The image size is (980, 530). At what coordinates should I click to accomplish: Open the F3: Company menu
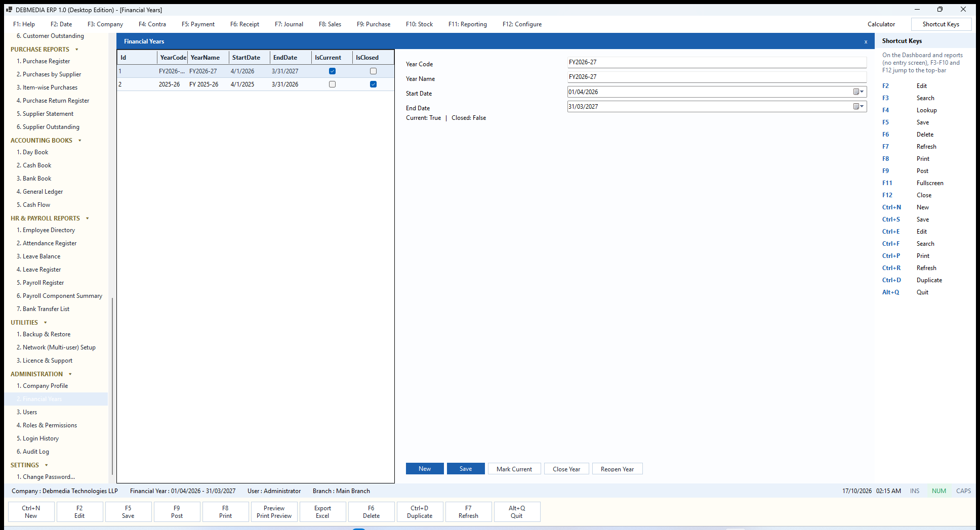tap(105, 24)
